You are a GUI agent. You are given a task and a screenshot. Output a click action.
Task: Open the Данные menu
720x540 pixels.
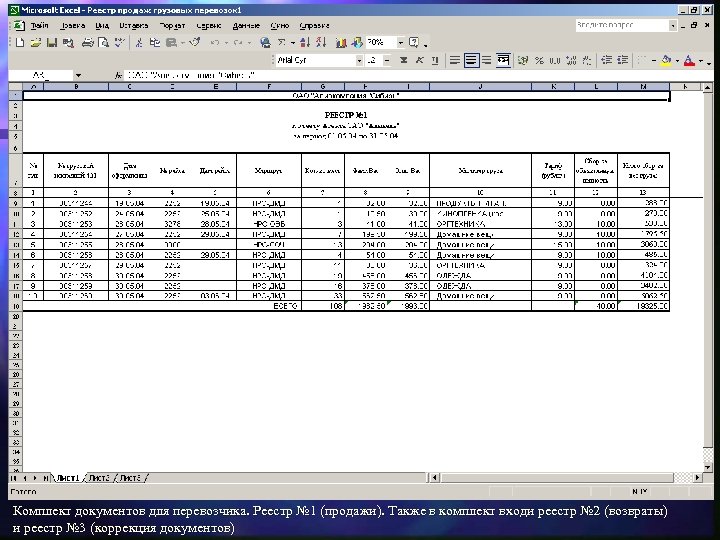(246, 26)
